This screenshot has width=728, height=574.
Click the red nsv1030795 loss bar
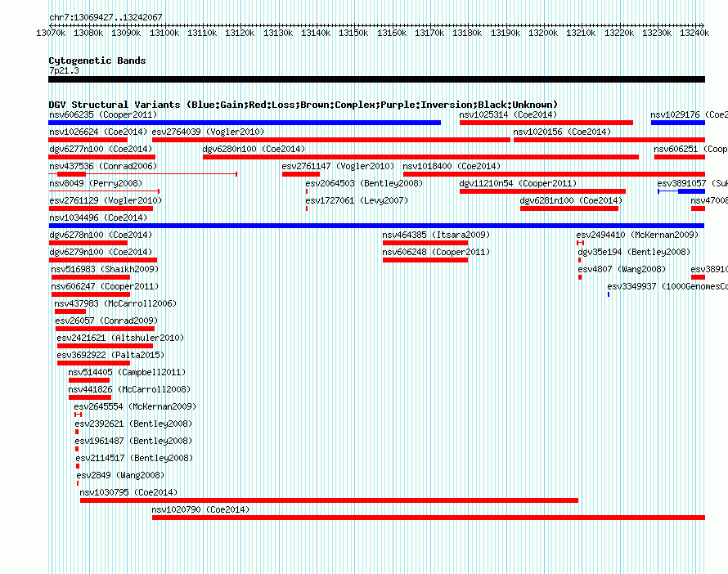[329, 500]
